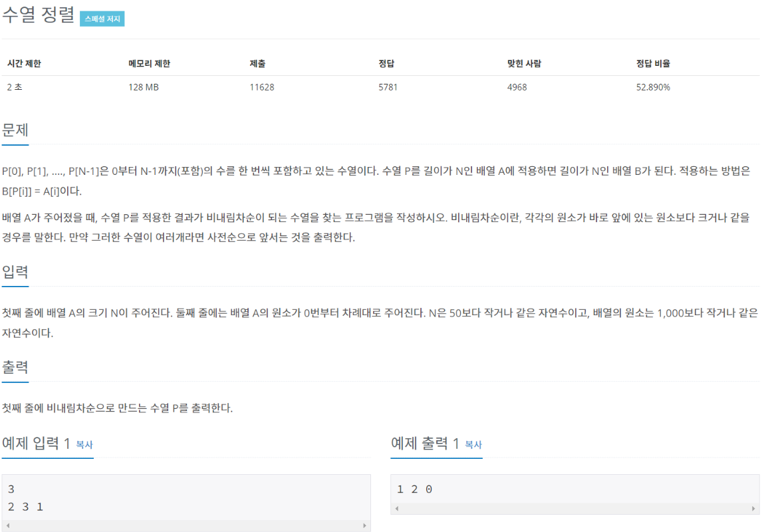776x532 pixels.
Task: Click the memory limit value 128 MB
Action: point(144,87)
